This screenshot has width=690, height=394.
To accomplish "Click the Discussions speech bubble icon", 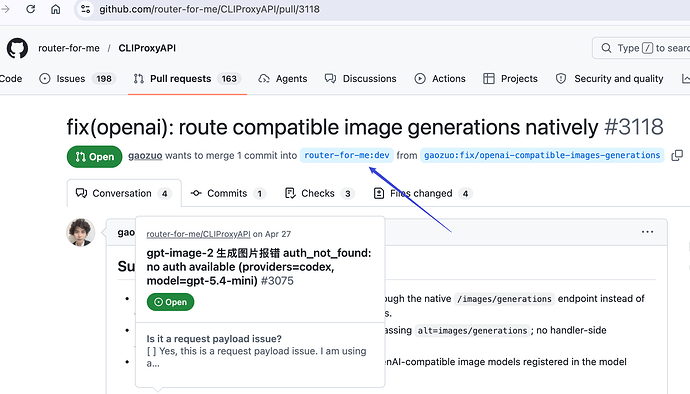I will pos(330,79).
